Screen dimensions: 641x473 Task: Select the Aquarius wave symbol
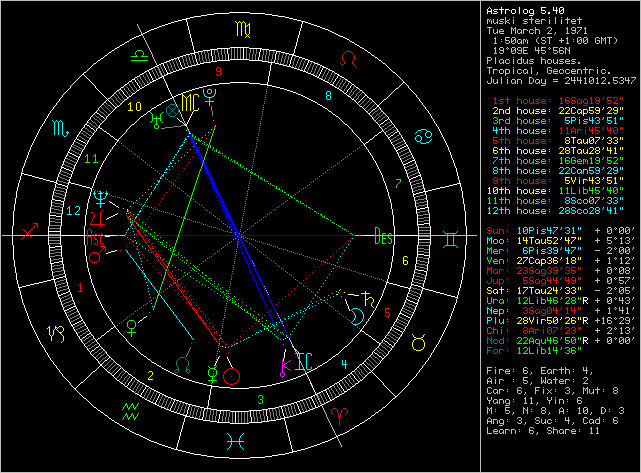pos(129,409)
